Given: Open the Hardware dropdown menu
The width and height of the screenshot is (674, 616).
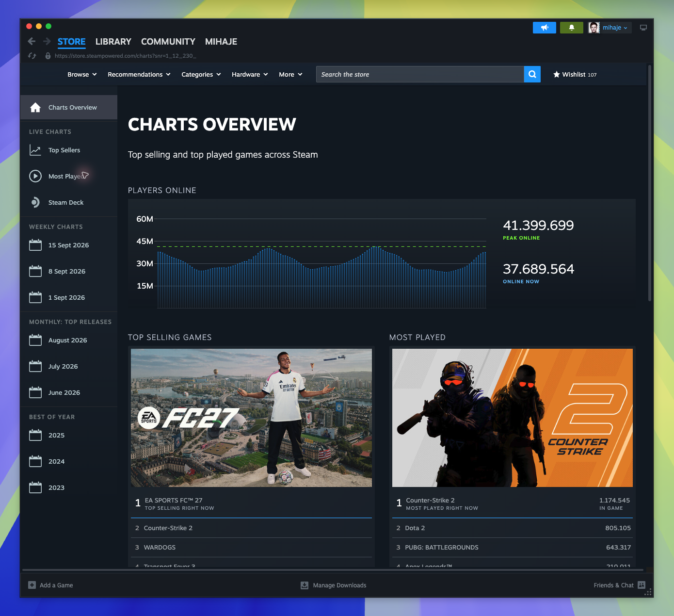Looking at the screenshot, I should (x=250, y=74).
